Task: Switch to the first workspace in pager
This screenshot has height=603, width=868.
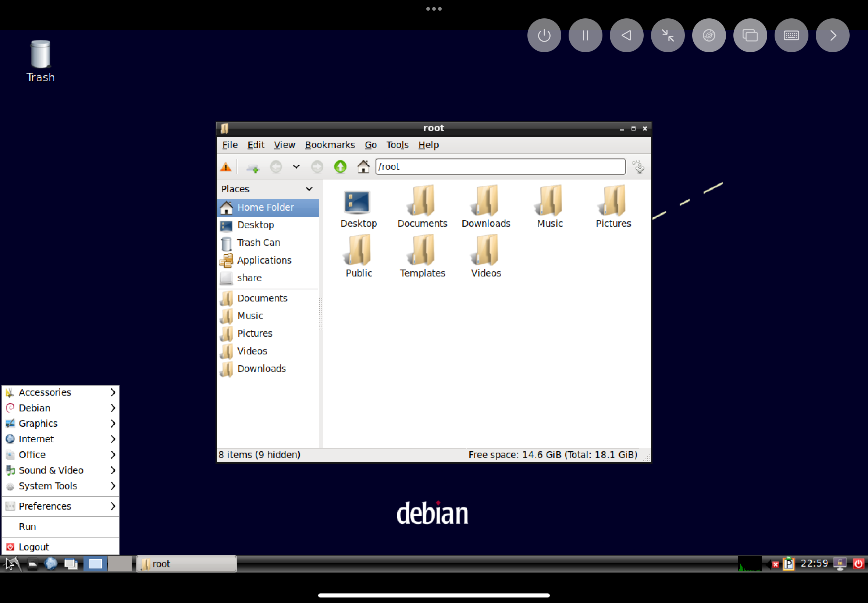Action: coord(95,564)
